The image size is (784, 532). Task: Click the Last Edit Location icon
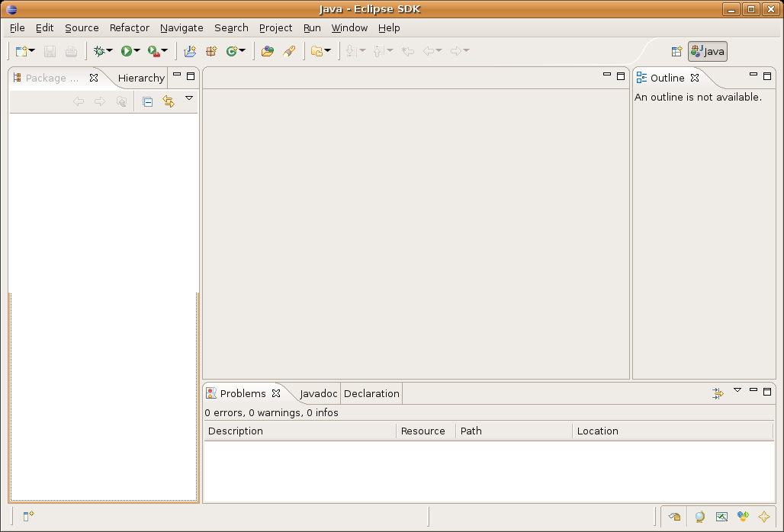click(x=408, y=51)
